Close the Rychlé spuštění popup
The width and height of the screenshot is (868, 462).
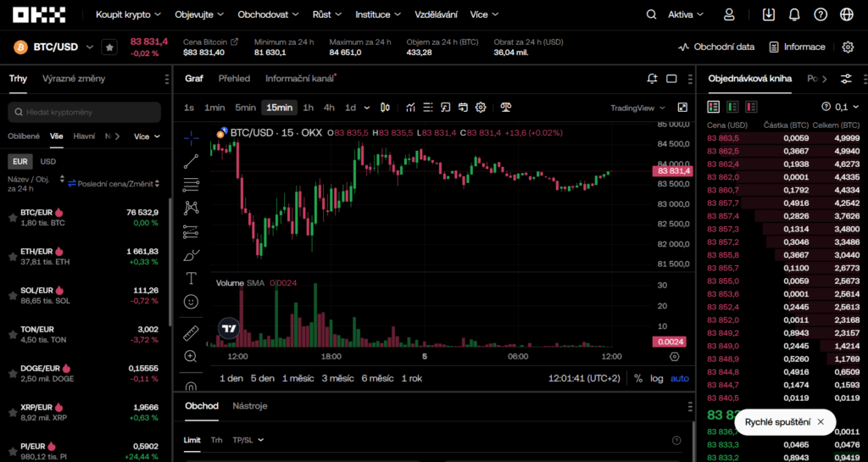pos(821,422)
